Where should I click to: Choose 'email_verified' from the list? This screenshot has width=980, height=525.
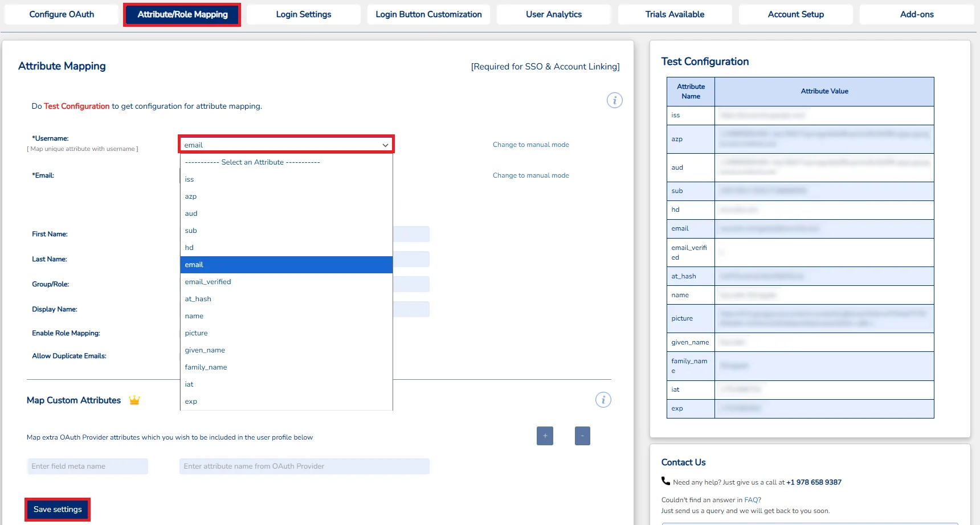[286, 282]
